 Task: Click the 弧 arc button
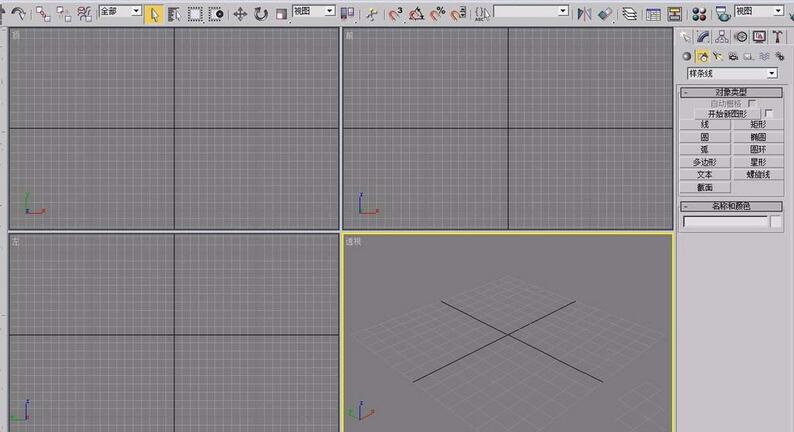[x=705, y=150]
